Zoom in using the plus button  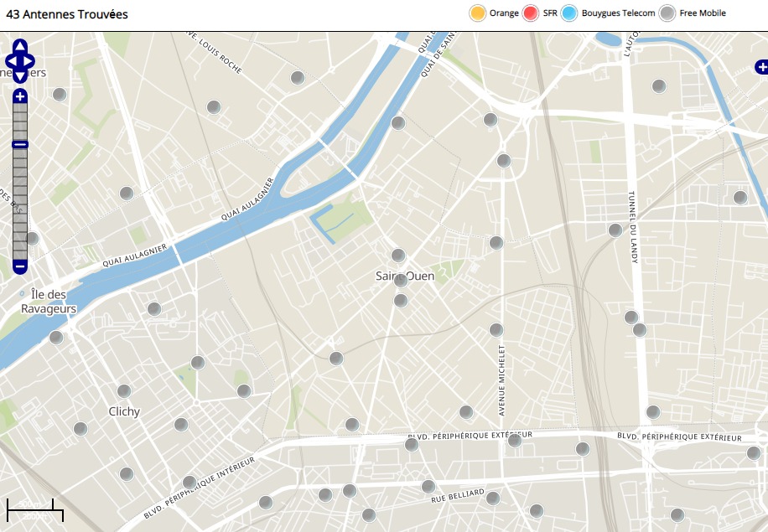20,96
